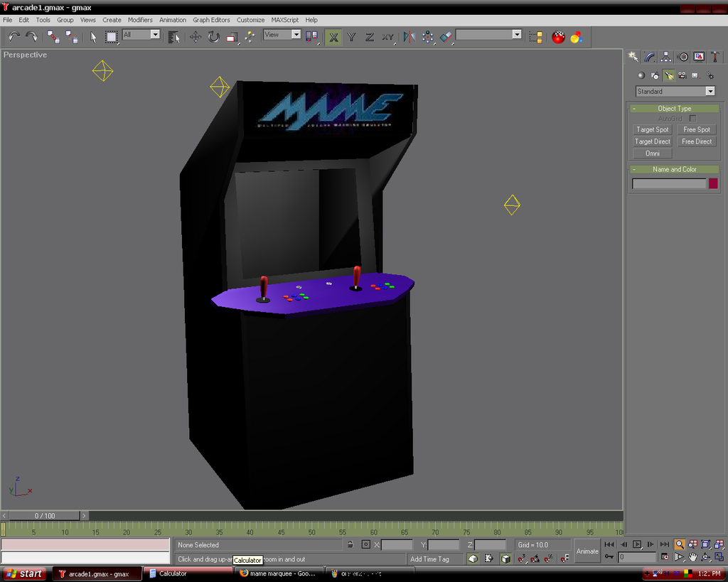Switch to the Cameras category icon
Screen dimensions: 728x582
[x=682, y=75]
